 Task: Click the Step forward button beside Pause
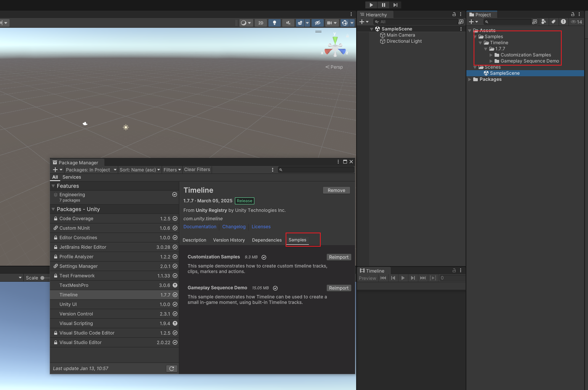[395, 5]
